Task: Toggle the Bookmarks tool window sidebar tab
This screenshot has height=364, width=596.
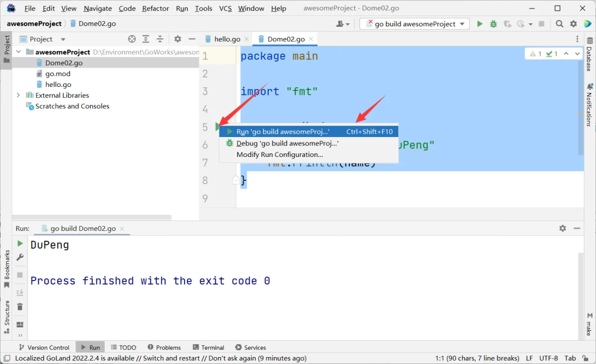Action: 6,269
